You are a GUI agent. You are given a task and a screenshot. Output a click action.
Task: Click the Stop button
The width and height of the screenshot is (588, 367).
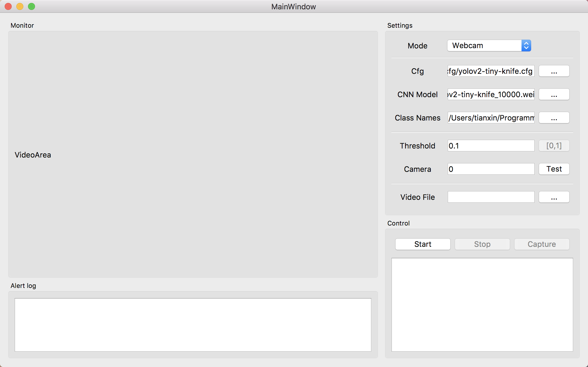pos(482,244)
